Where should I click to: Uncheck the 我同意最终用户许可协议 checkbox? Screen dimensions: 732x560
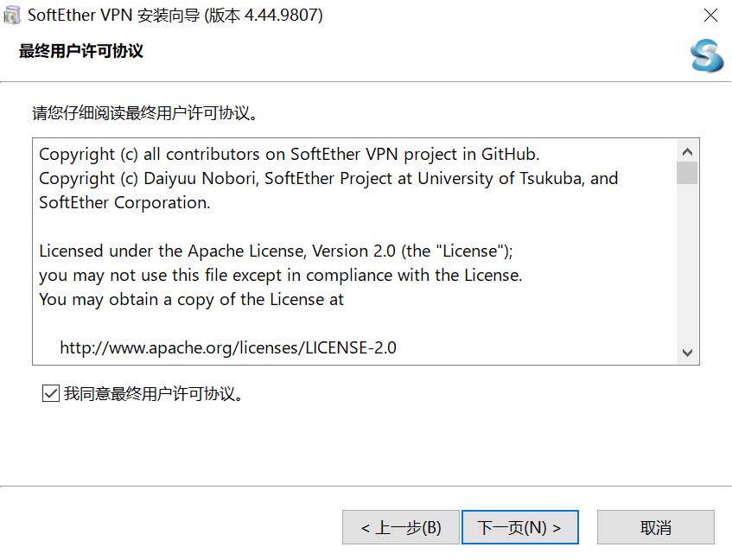pyautogui.click(x=50, y=394)
